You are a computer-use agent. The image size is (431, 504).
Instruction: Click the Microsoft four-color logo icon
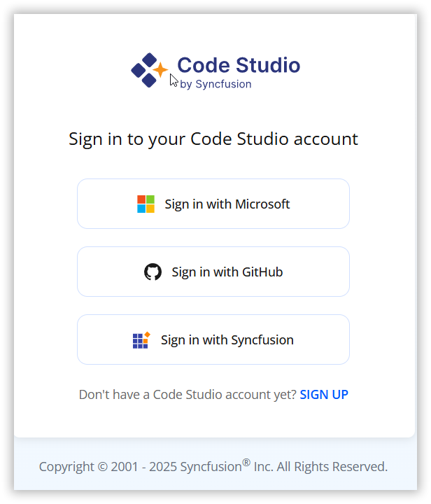pos(146,204)
